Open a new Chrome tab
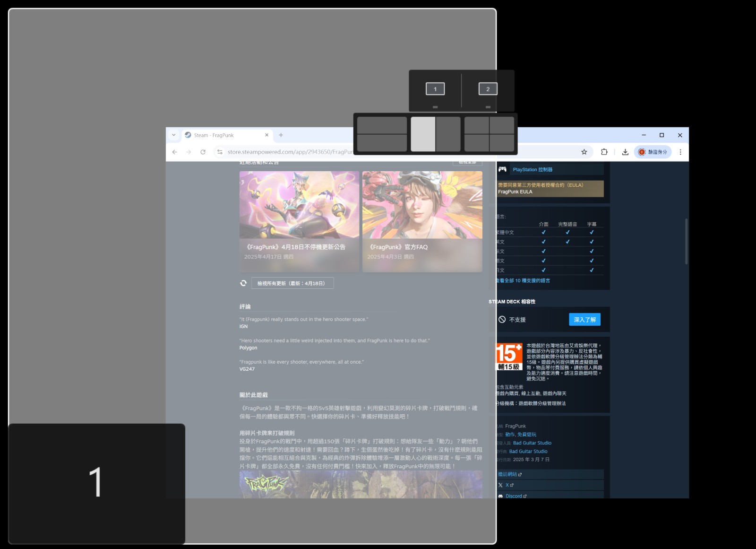The width and height of the screenshot is (756, 549). tap(281, 135)
